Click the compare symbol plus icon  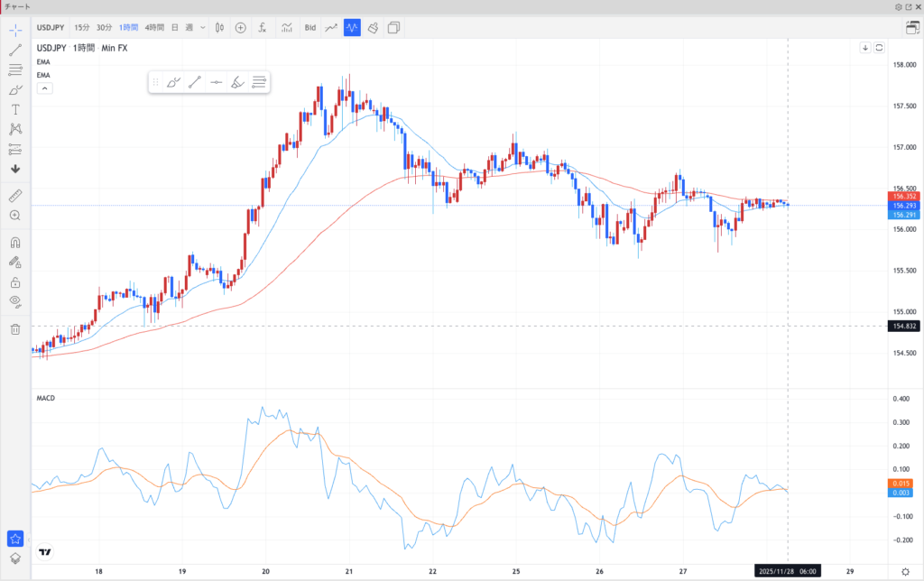tap(240, 28)
